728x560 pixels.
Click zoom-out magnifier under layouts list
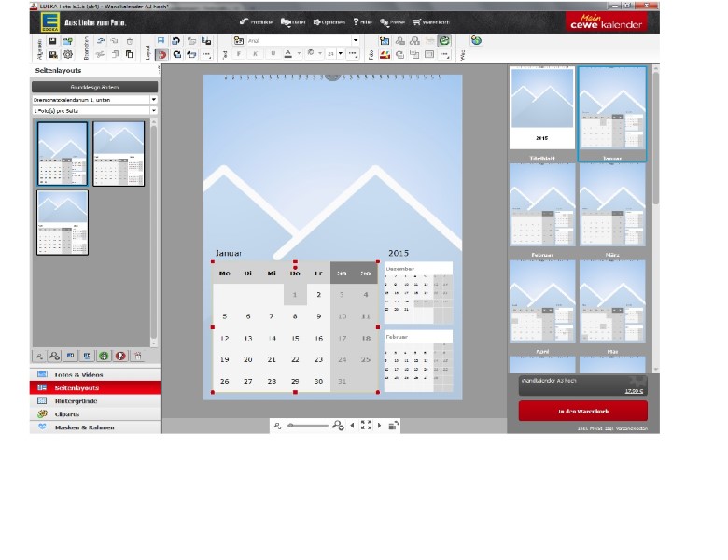point(39,357)
